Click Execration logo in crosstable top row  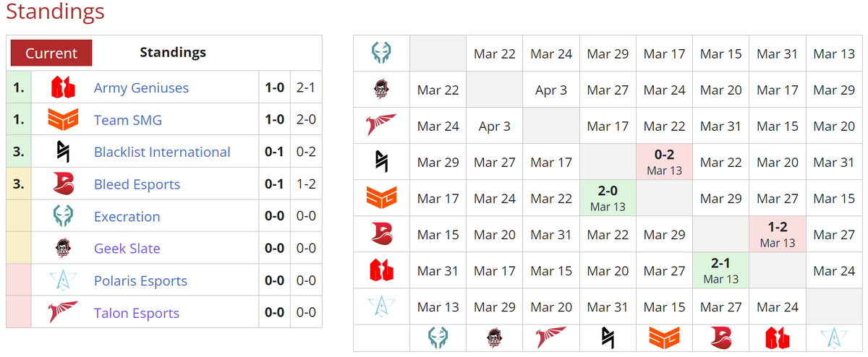click(381, 53)
